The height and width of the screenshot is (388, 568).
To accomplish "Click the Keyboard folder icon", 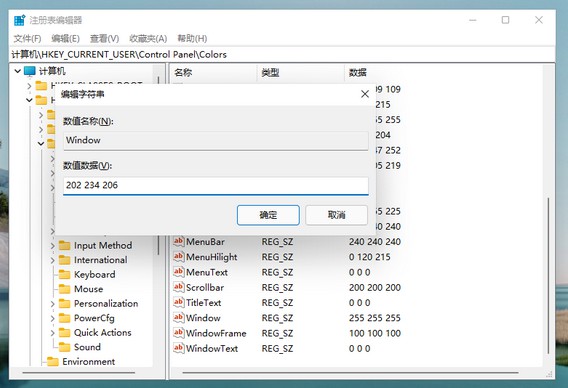I will point(64,275).
